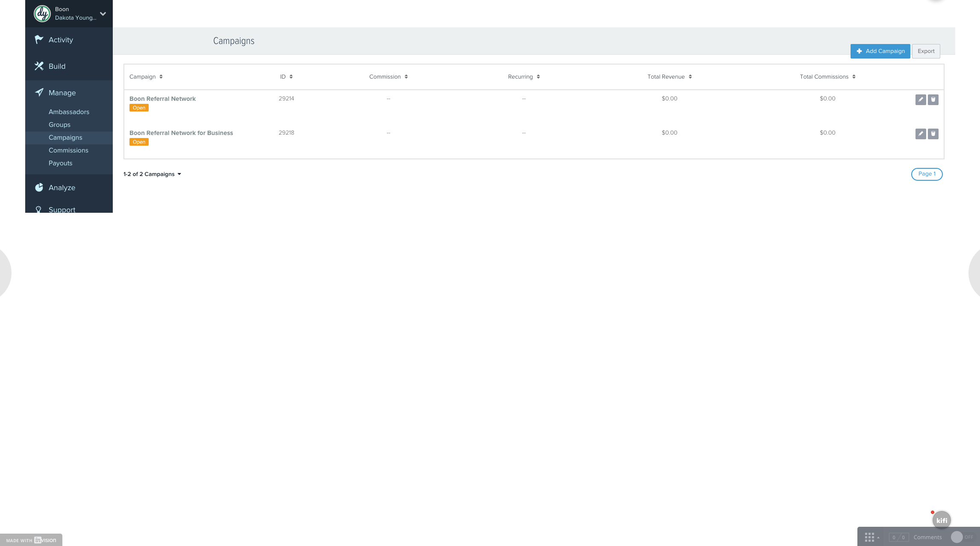980x546 pixels.
Task: Click the kifi round icon
Action: coord(942,520)
